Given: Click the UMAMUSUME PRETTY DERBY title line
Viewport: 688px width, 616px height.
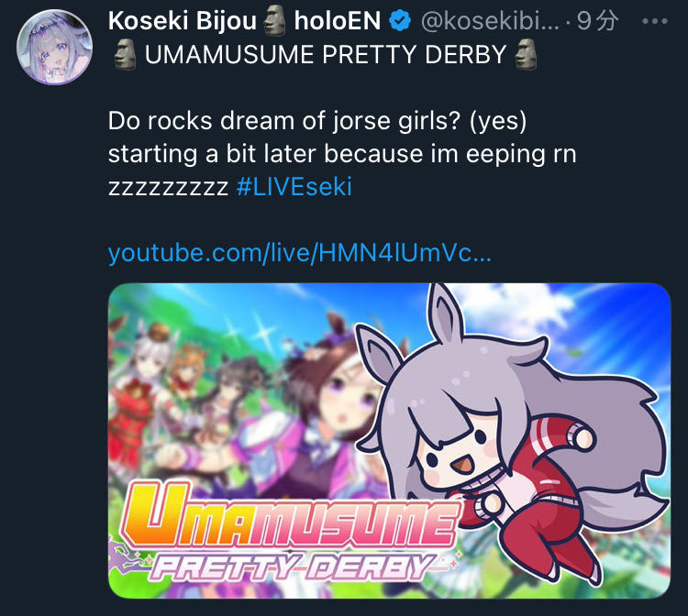Looking at the screenshot, I should 325,54.
